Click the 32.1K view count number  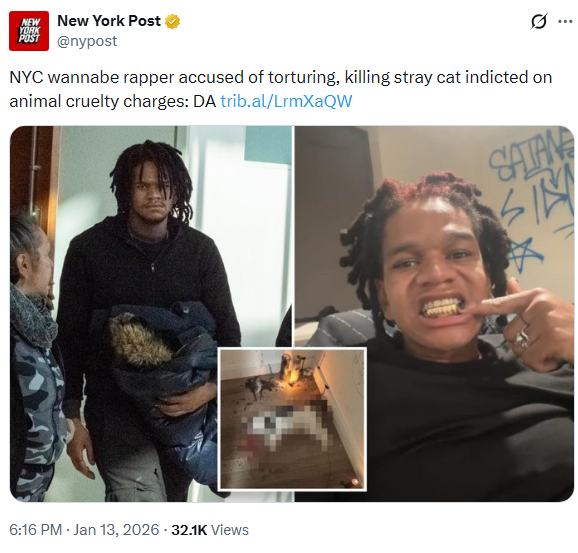[189, 530]
